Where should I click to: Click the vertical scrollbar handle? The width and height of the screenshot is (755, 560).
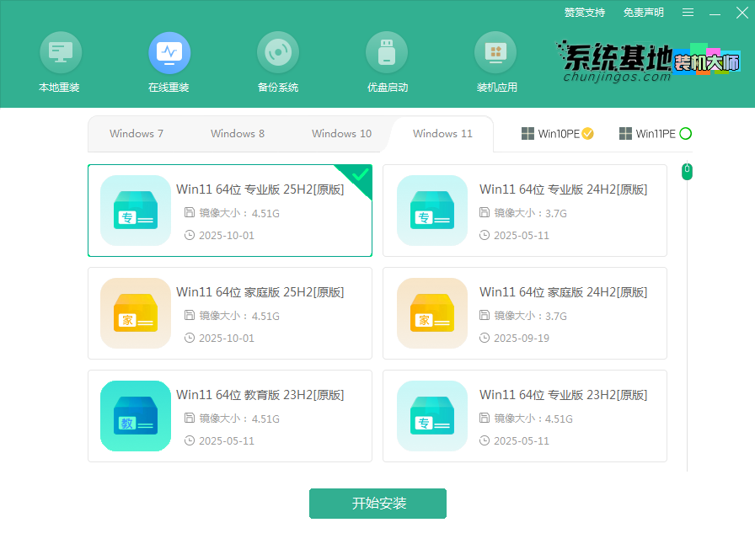(687, 172)
